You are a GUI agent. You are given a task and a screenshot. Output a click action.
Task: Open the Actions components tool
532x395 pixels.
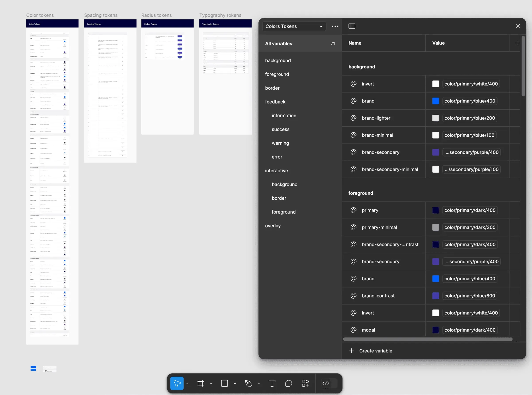coord(305,383)
